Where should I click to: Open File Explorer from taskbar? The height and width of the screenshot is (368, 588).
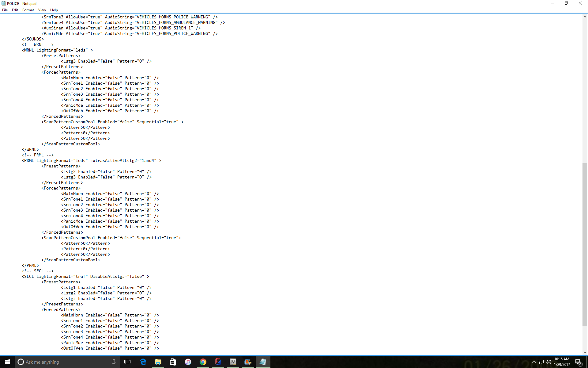pyautogui.click(x=158, y=362)
